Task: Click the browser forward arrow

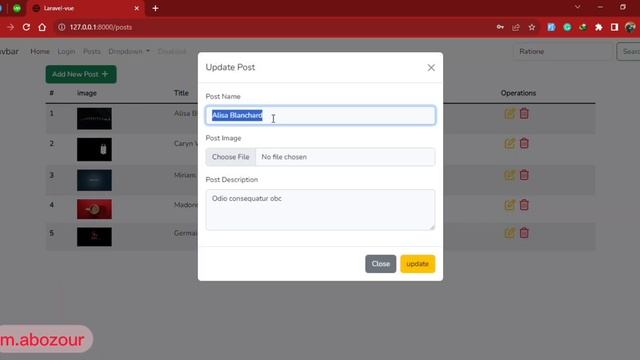Action: tap(10, 27)
